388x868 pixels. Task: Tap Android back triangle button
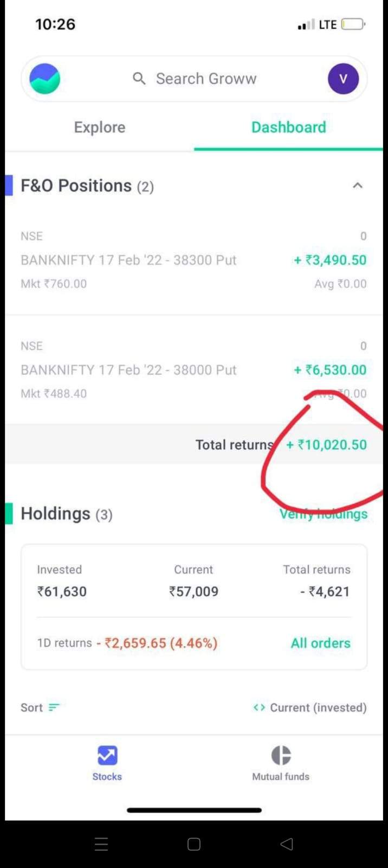[287, 844]
